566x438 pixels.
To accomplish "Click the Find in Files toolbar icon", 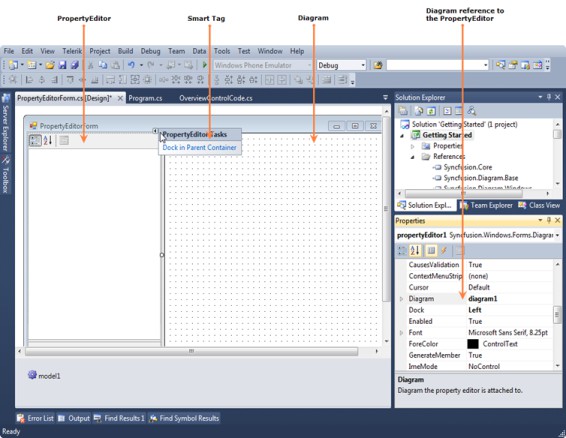I will coord(378,65).
